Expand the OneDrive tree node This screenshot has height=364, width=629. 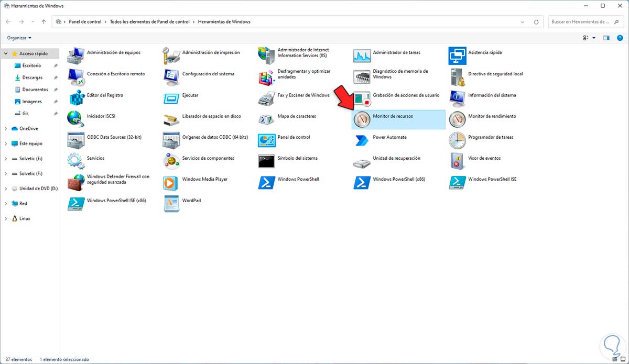coord(6,128)
